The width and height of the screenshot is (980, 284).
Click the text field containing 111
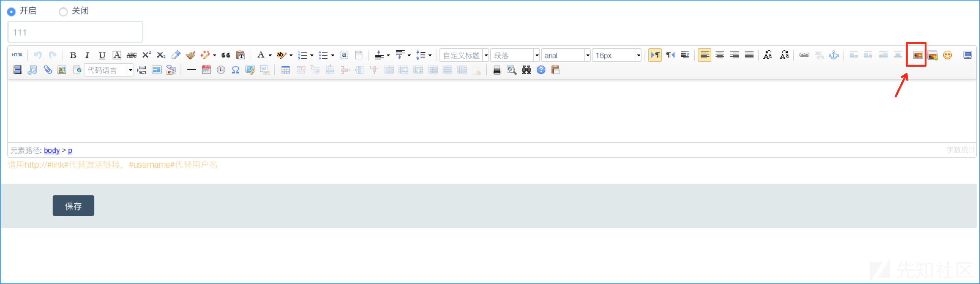click(75, 32)
